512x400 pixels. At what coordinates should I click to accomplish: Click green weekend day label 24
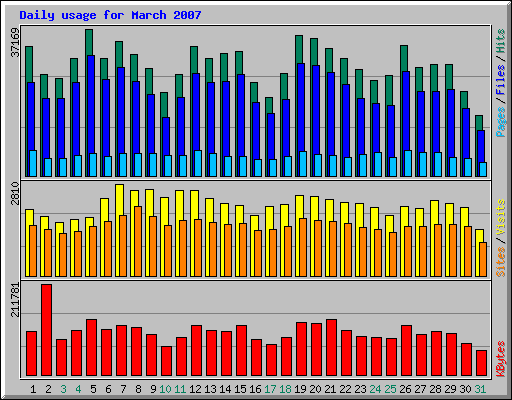pyautogui.click(x=375, y=389)
